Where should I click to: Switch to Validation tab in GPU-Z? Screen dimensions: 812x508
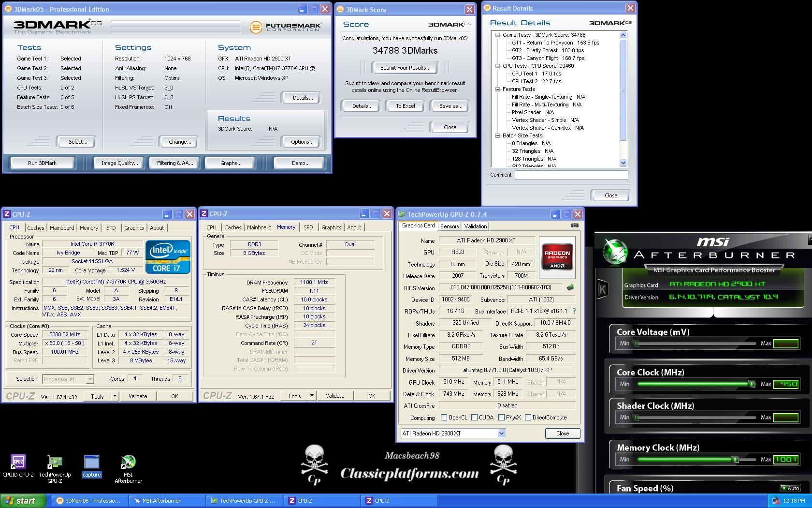(475, 226)
